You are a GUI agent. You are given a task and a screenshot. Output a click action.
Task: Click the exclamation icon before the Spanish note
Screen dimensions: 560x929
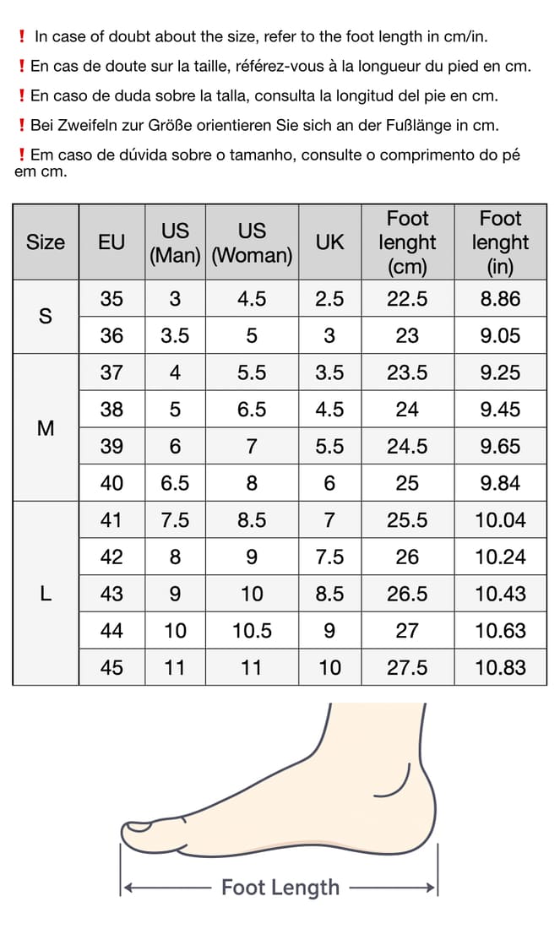(21, 96)
